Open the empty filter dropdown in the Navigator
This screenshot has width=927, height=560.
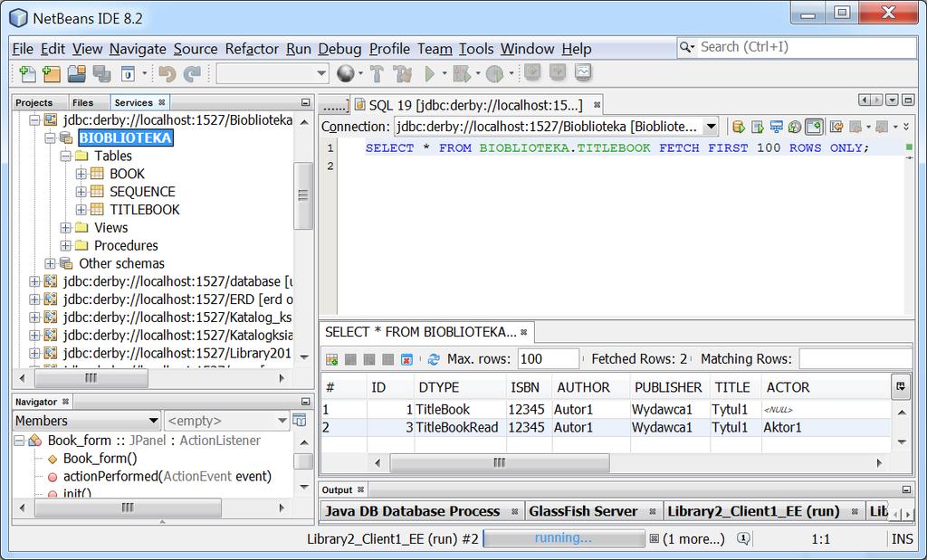coord(227,421)
